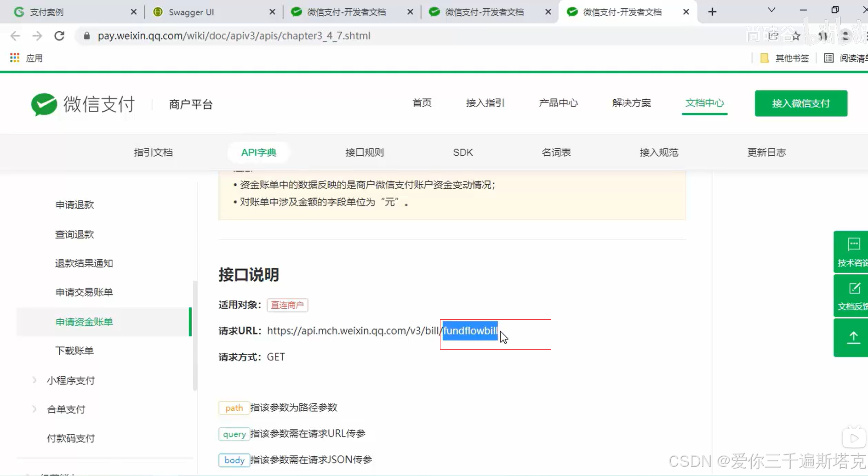Open 下载账单 in sidebar

[74, 351]
